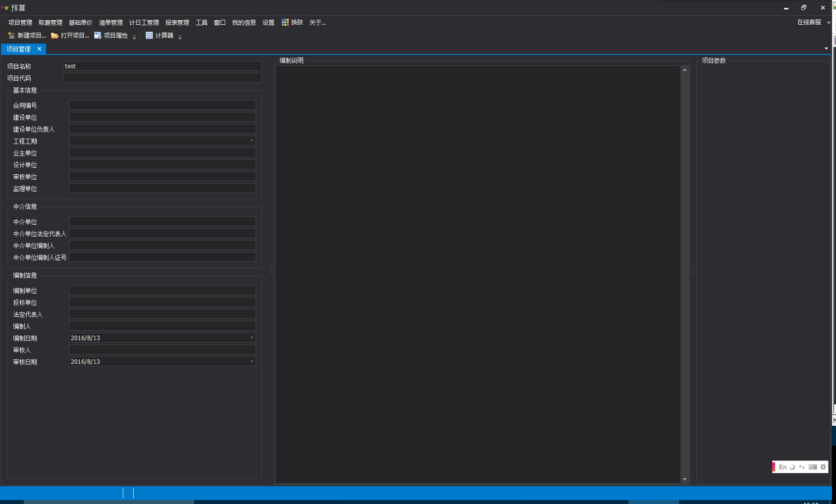836x504 pixels.
Task: Click the 换肤 skin grid icon
Action: (285, 22)
